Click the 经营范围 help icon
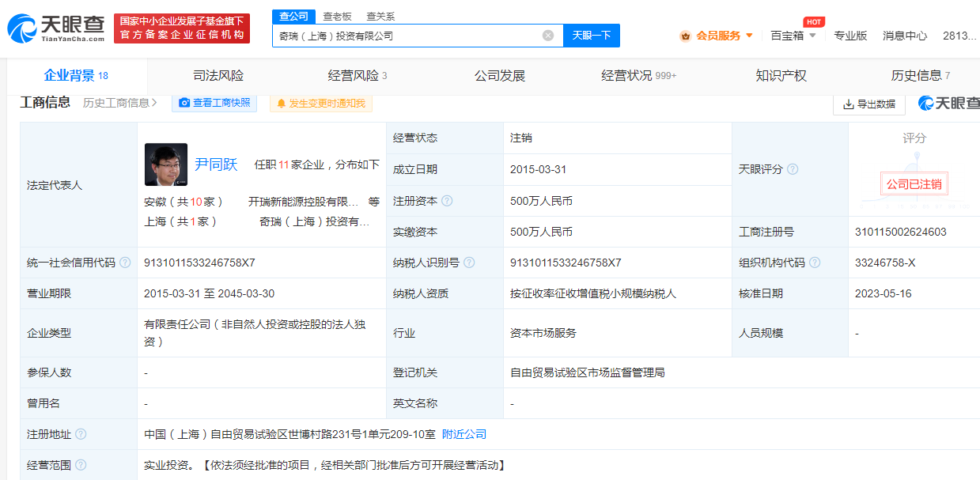980x480 pixels. coord(81,465)
